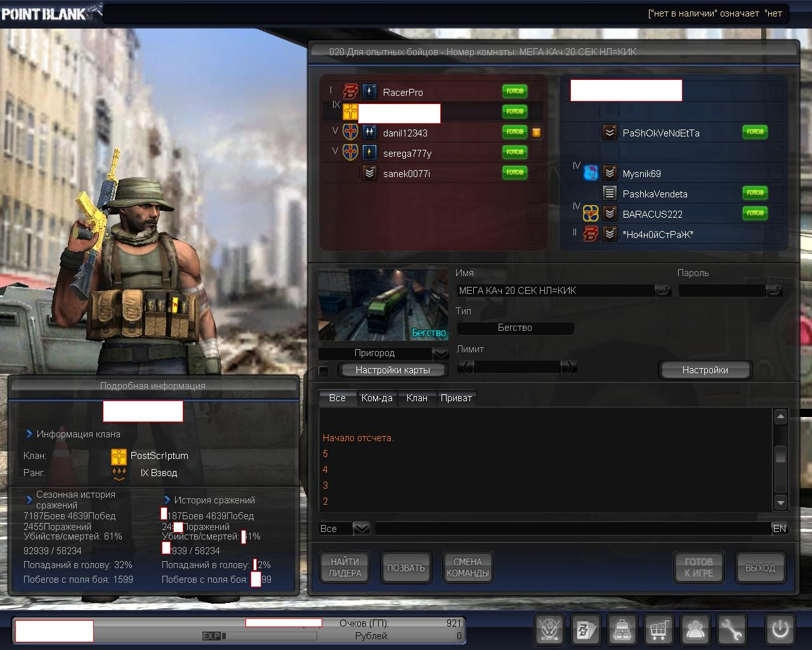
Task: Open the shop cart icon
Action: (x=659, y=630)
